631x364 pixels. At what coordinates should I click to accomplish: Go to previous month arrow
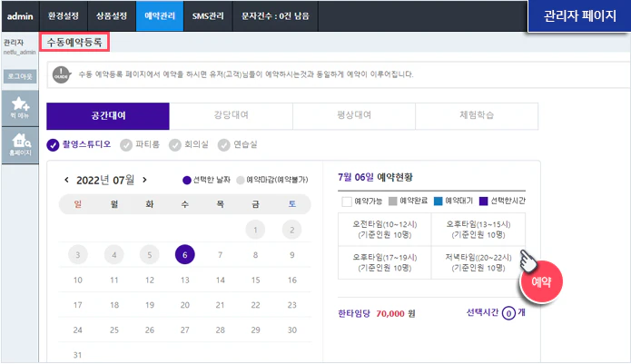click(x=67, y=180)
